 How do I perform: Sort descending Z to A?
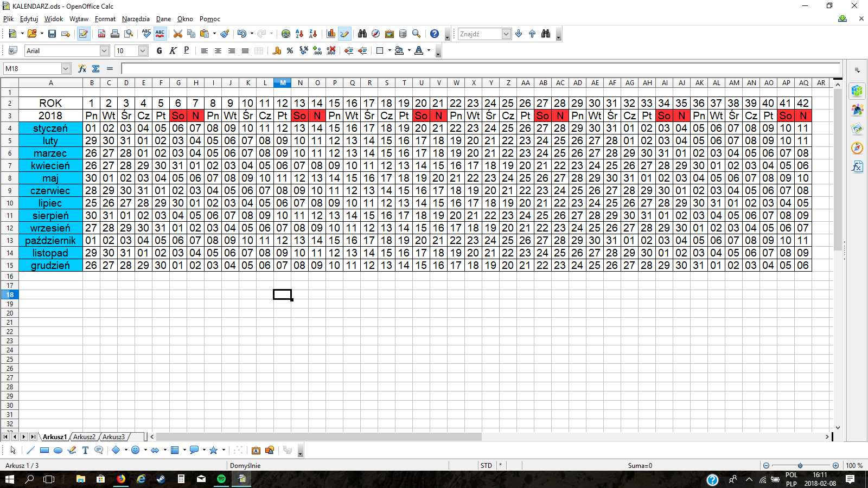click(x=313, y=34)
